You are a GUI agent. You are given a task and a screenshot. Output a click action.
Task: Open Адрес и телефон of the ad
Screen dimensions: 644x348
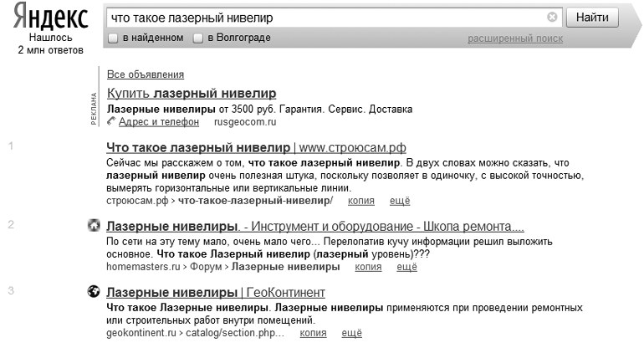159,122
